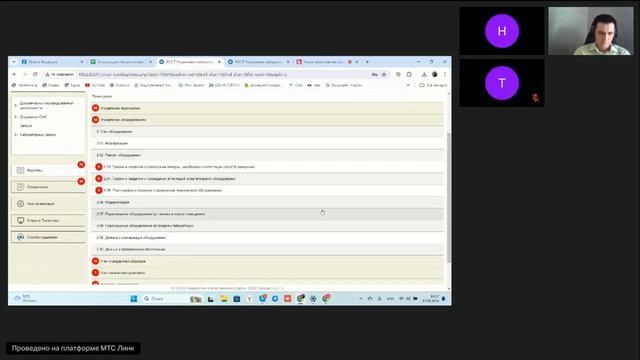Click the monitor-icon sidebar button above Служба поддержки
This screenshot has width=640, height=360.
48,220
